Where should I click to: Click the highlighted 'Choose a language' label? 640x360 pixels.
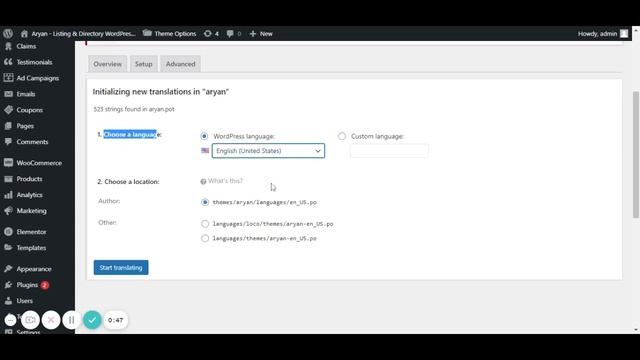click(130, 134)
